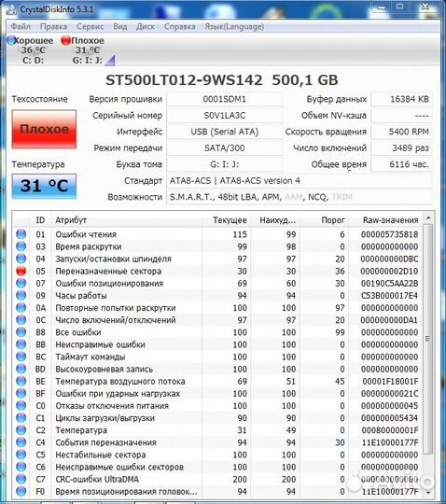The width and height of the screenshot is (446, 504).
Task: Select the Хорошее disk C: D:
Action: point(31,50)
